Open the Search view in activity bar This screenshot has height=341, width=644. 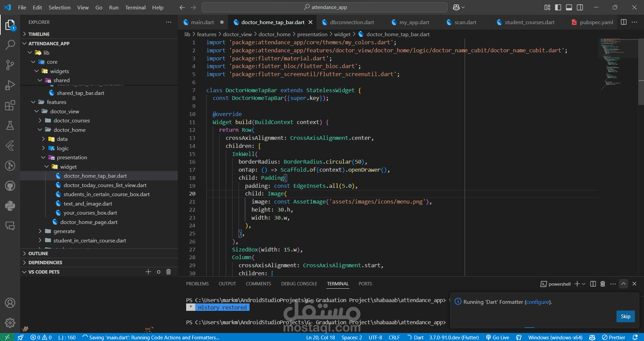tap(10, 45)
